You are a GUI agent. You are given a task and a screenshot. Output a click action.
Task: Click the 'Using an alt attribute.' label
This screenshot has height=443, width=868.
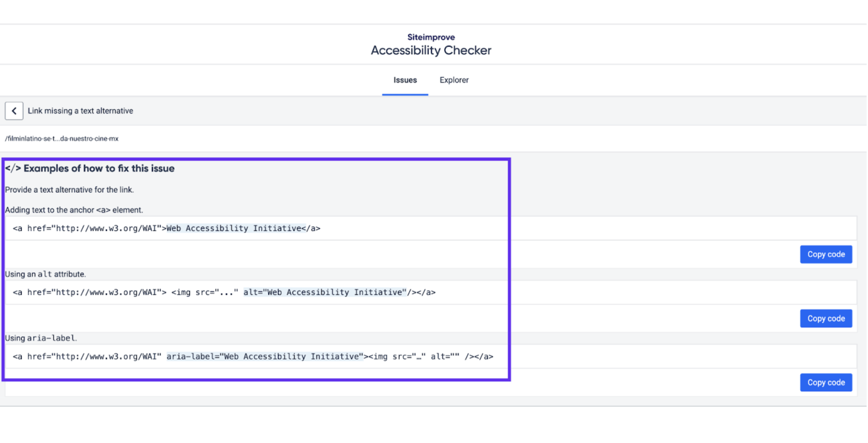click(45, 274)
